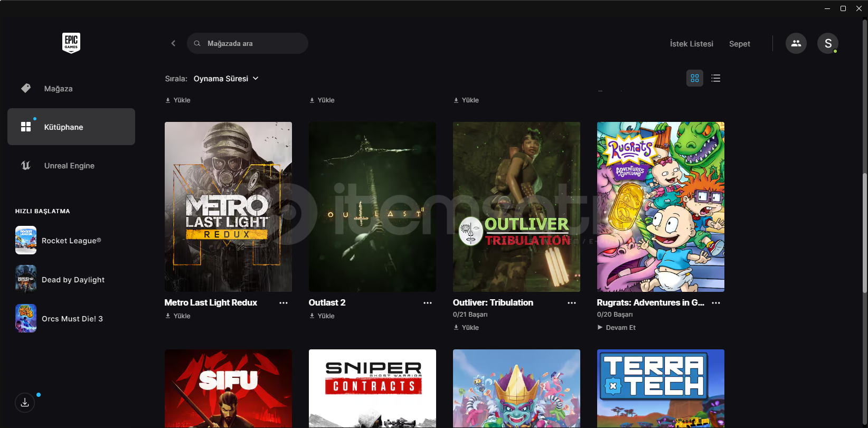
Task: Resume Rugrats with Devam Et
Action: coord(617,328)
